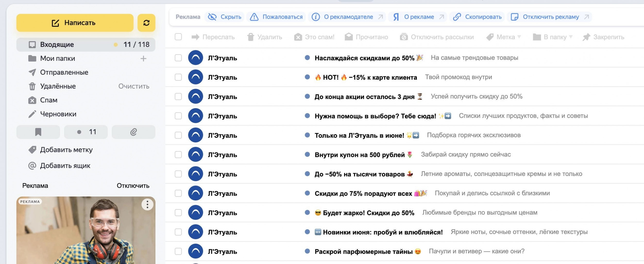Open the Удалённые folder
644x264 pixels.
pos(58,86)
